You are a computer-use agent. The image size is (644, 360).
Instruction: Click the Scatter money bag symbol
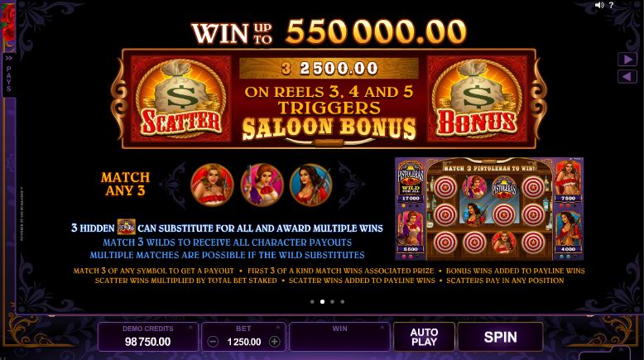pyautogui.click(x=180, y=98)
